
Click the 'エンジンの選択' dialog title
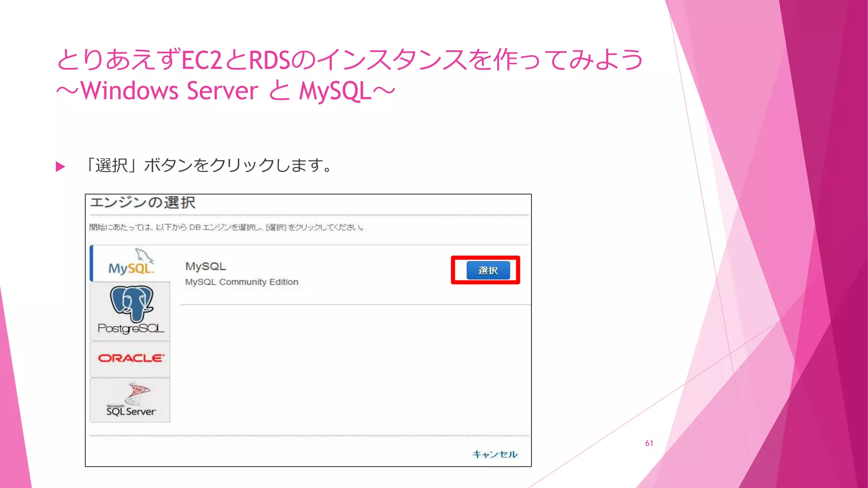tap(143, 203)
